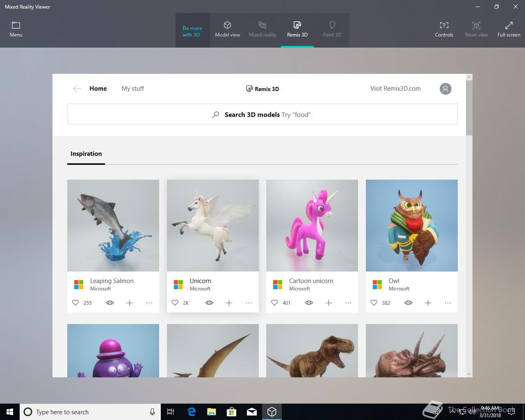Open more options for Cartoon unicorn
The width and height of the screenshot is (525, 420).
point(348,303)
